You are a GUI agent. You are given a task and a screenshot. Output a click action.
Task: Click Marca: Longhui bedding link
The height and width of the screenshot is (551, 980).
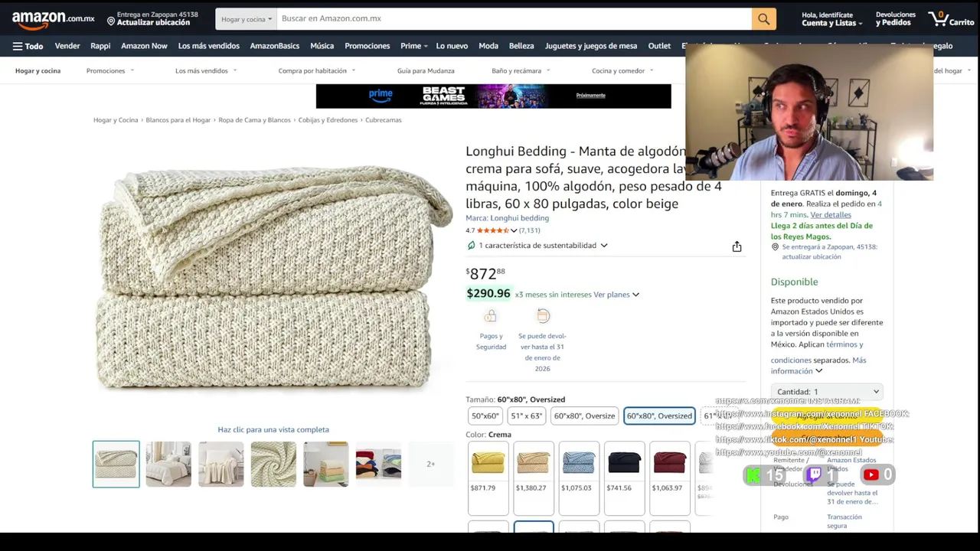pos(507,218)
